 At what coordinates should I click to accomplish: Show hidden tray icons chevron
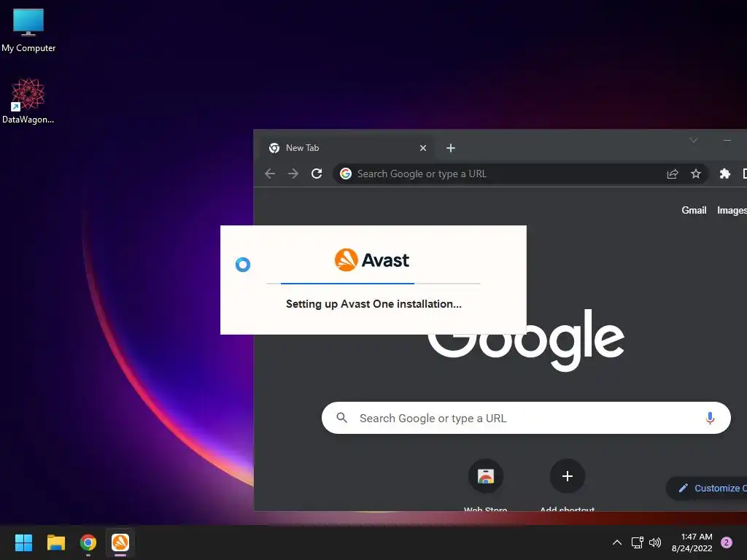pos(617,542)
